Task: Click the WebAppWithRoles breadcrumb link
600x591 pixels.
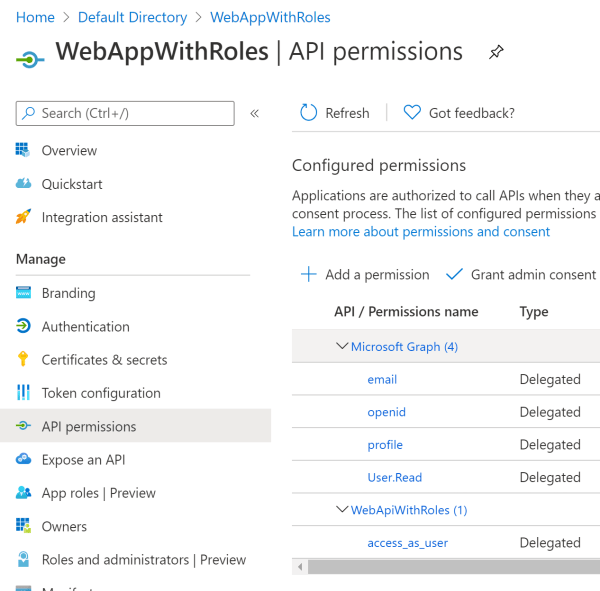Action: tap(270, 17)
